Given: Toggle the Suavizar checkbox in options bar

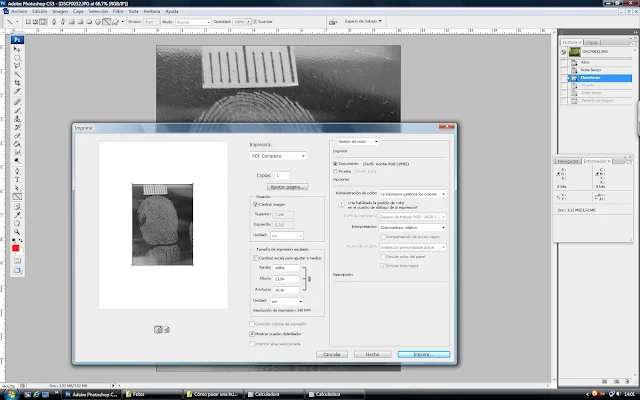Looking at the screenshot, I should [255, 22].
